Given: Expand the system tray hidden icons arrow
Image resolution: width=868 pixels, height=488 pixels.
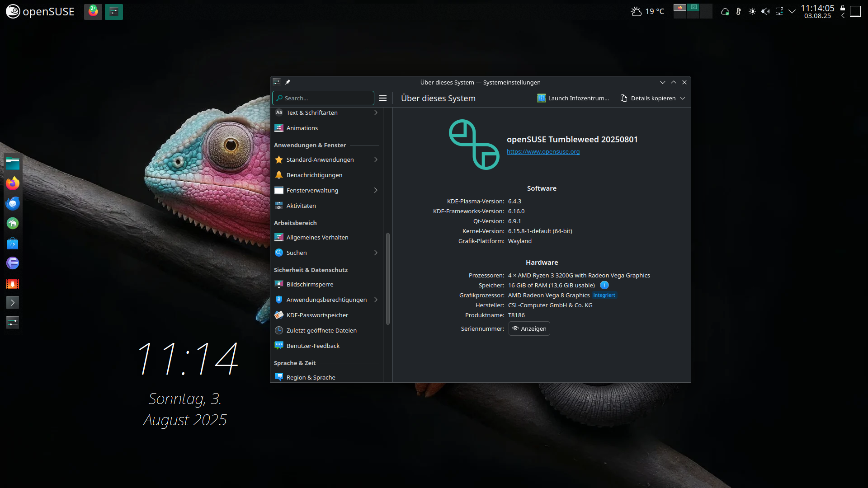Looking at the screenshot, I should tap(792, 11).
